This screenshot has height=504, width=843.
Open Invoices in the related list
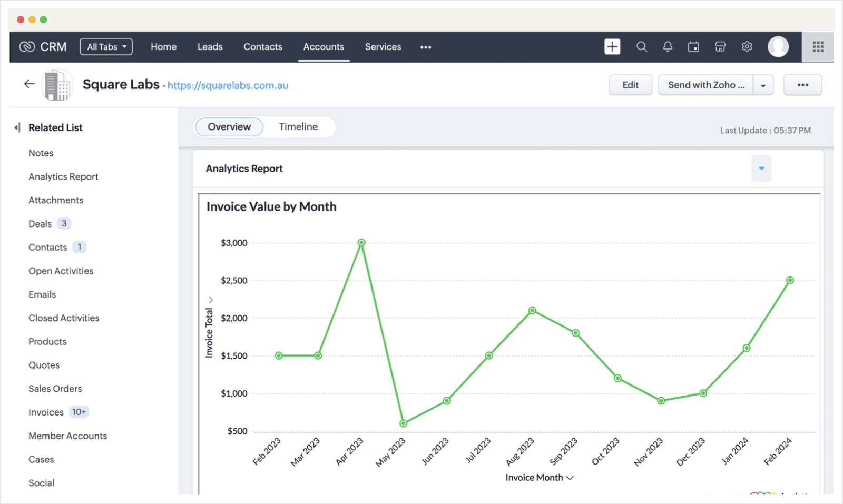click(x=46, y=412)
